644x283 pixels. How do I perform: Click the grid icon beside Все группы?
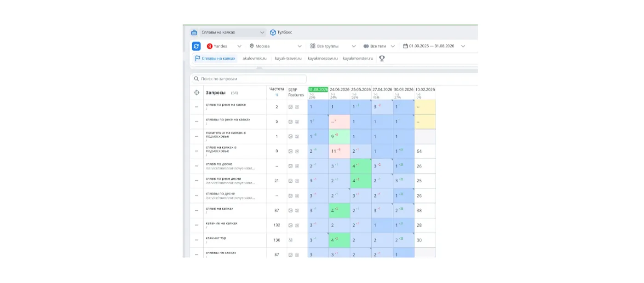pos(313,46)
